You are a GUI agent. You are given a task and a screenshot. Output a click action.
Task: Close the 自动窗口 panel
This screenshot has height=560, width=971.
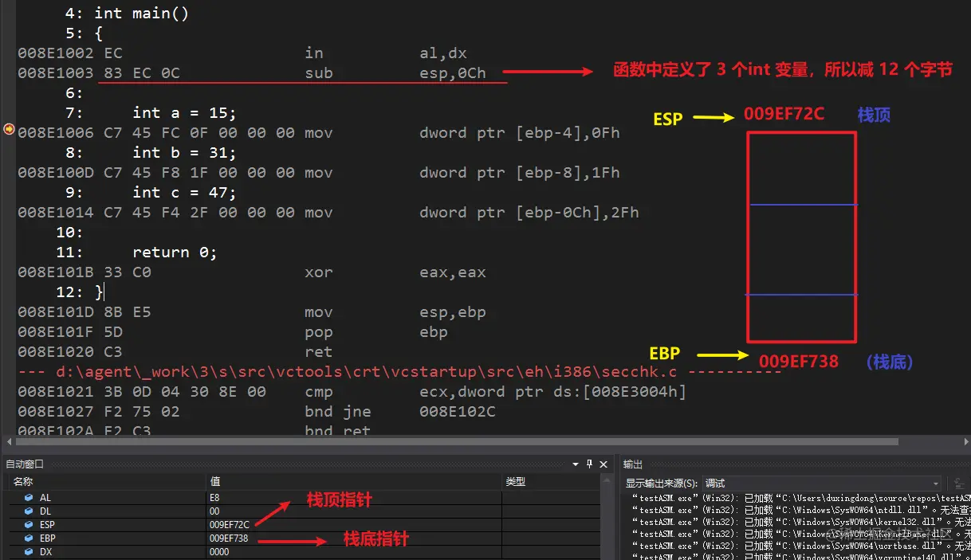[x=603, y=464]
